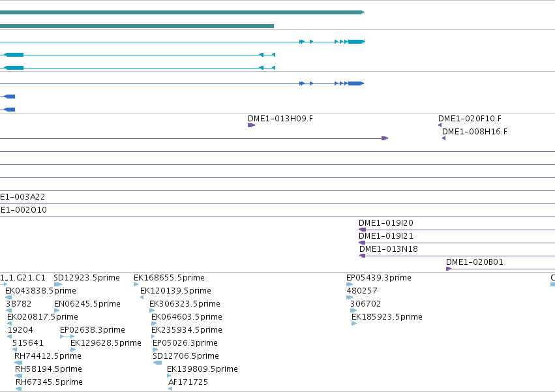Select the AF171725 feature label
The image size is (555, 392).
click(x=188, y=382)
